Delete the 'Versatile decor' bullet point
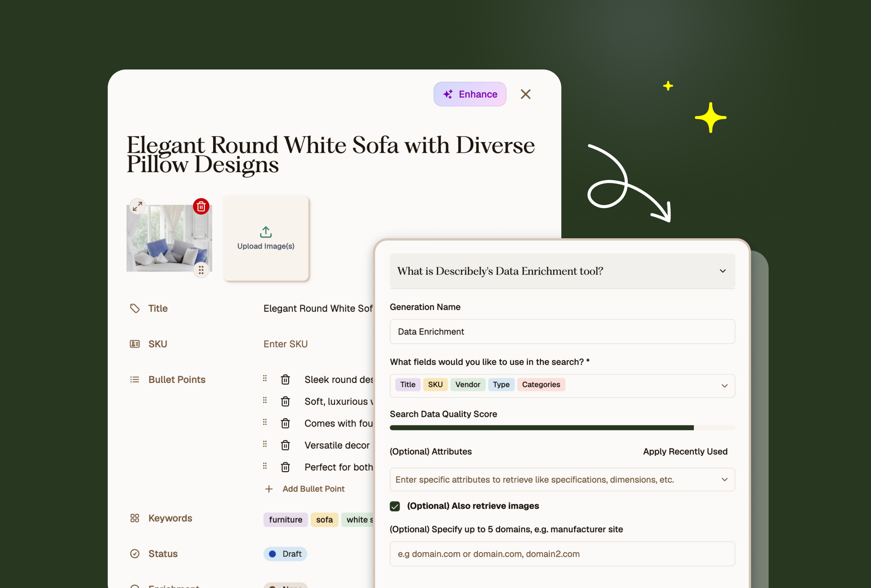The height and width of the screenshot is (588, 871). [x=285, y=445]
